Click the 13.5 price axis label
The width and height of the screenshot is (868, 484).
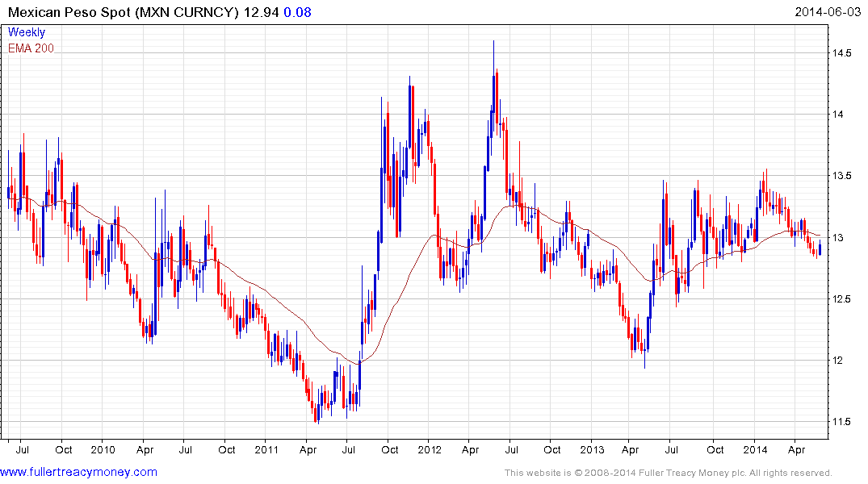click(843, 176)
